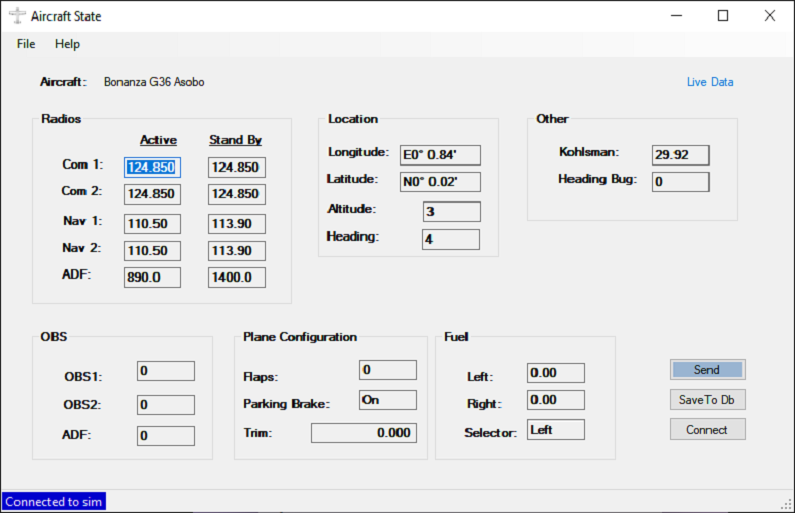The image size is (795, 513).
Task: Click the Live Data link
Action: click(x=710, y=82)
